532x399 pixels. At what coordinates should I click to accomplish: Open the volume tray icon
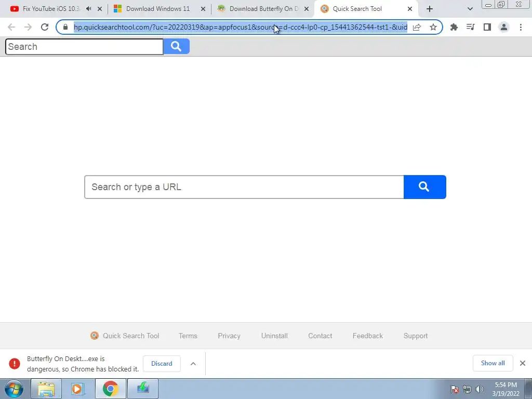click(480, 389)
